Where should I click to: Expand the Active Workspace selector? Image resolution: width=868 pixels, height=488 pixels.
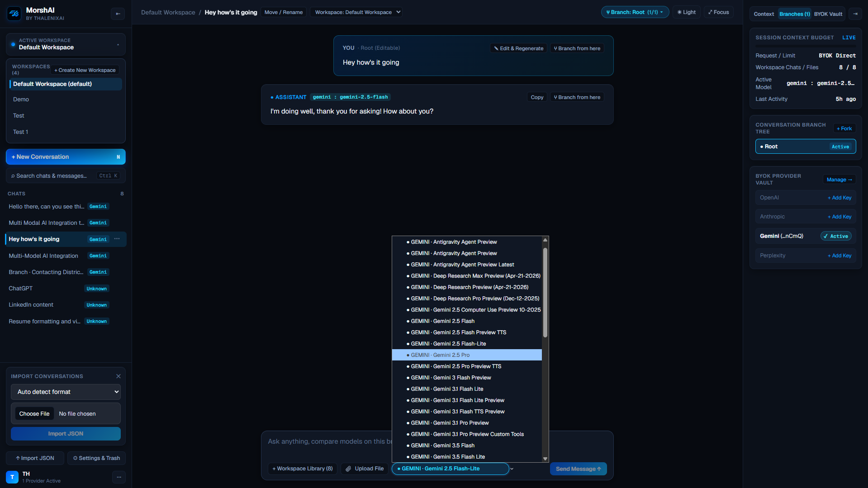66,44
